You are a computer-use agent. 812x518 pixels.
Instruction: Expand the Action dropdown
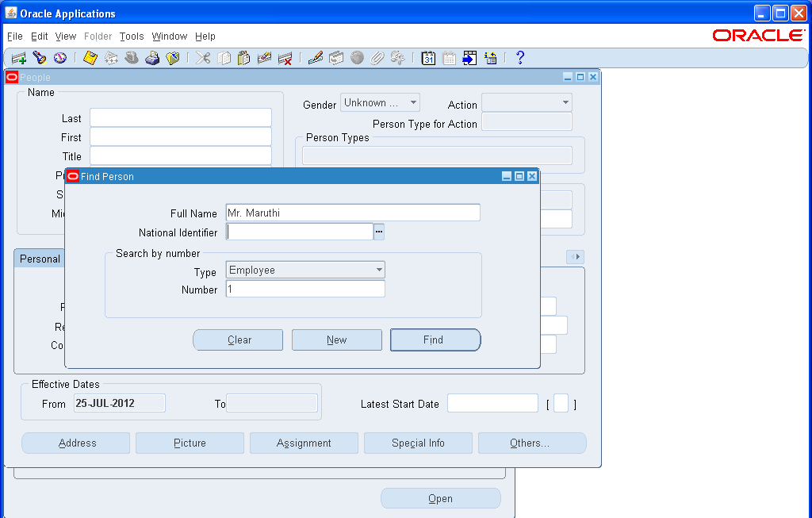565,102
